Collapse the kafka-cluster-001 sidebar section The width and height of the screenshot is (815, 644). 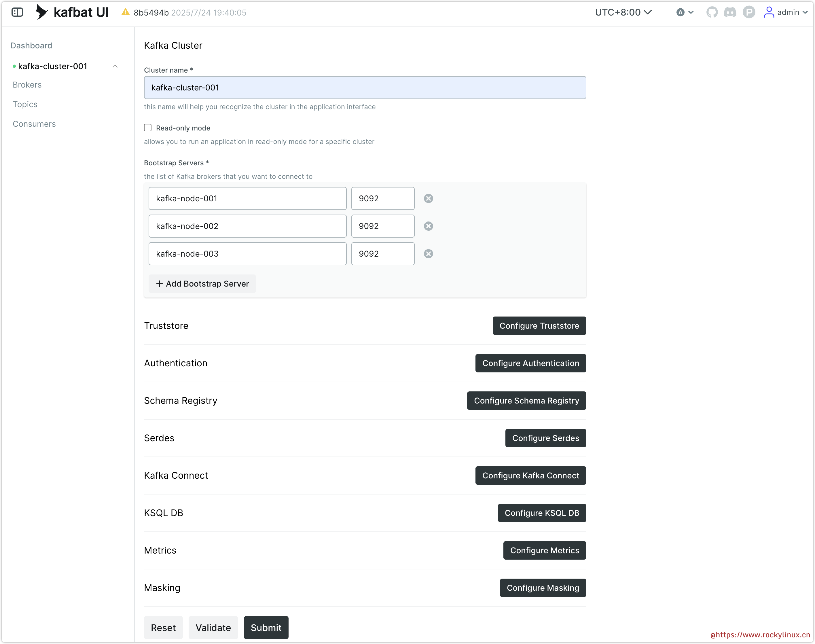(115, 66)
